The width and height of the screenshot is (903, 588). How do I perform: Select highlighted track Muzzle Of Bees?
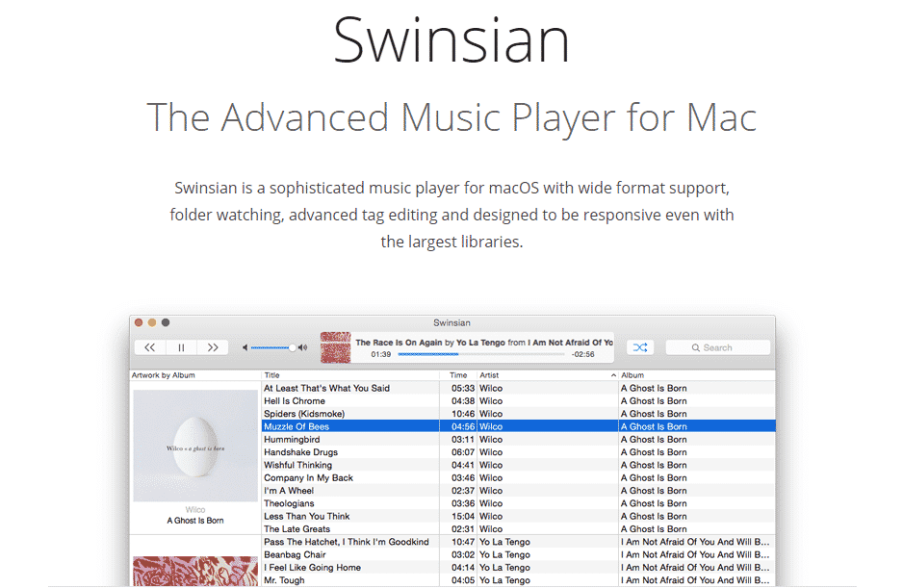tap(518, 426)
